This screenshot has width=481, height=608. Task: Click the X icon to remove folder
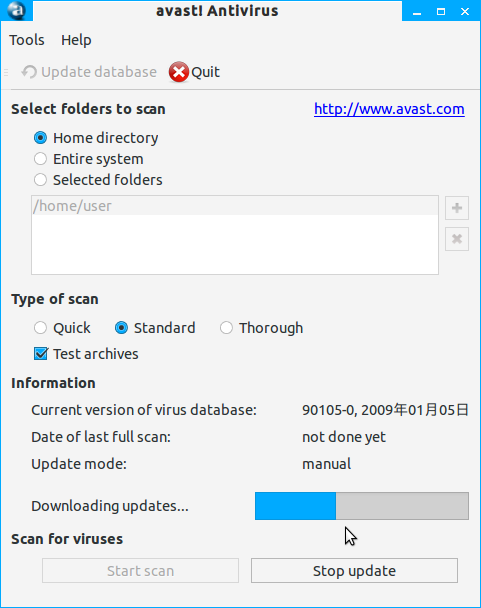(457, 239)
